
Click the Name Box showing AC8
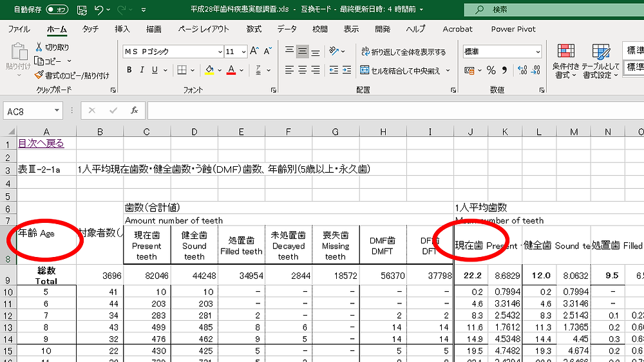[32, 111]
